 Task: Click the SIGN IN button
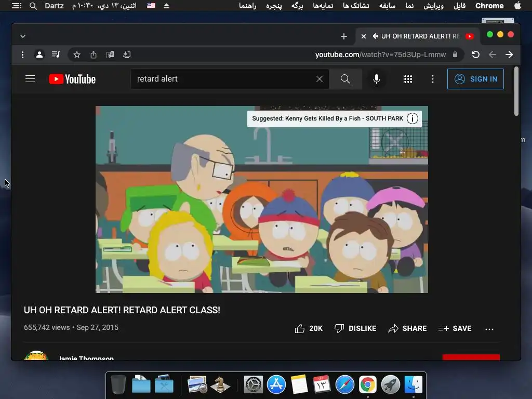tap(475, 79)
